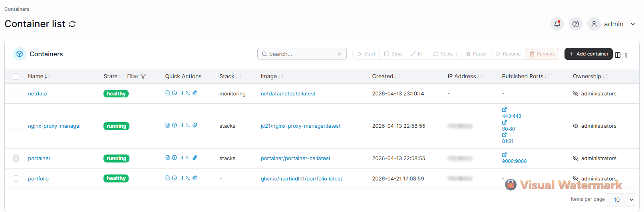This screenshot has height=212, width=644.
Task: Sort by Published Ports column
Action: click(526, 76)
